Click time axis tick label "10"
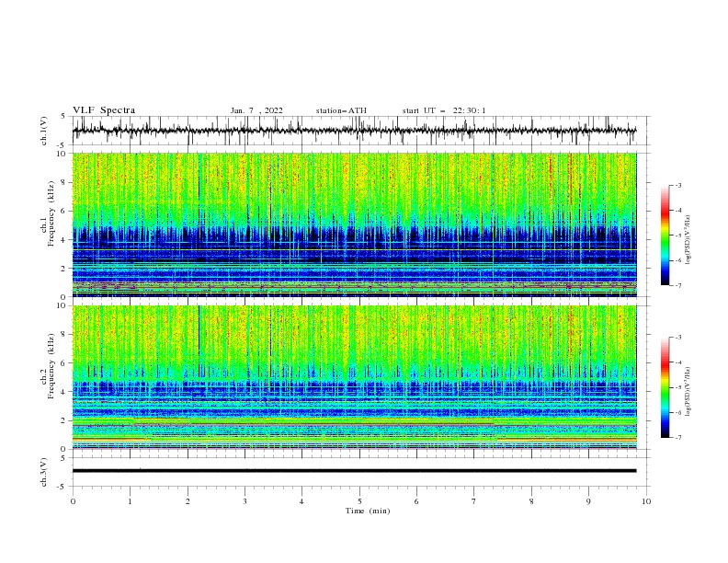Screen dimensions: 728x563 [646, 501]
